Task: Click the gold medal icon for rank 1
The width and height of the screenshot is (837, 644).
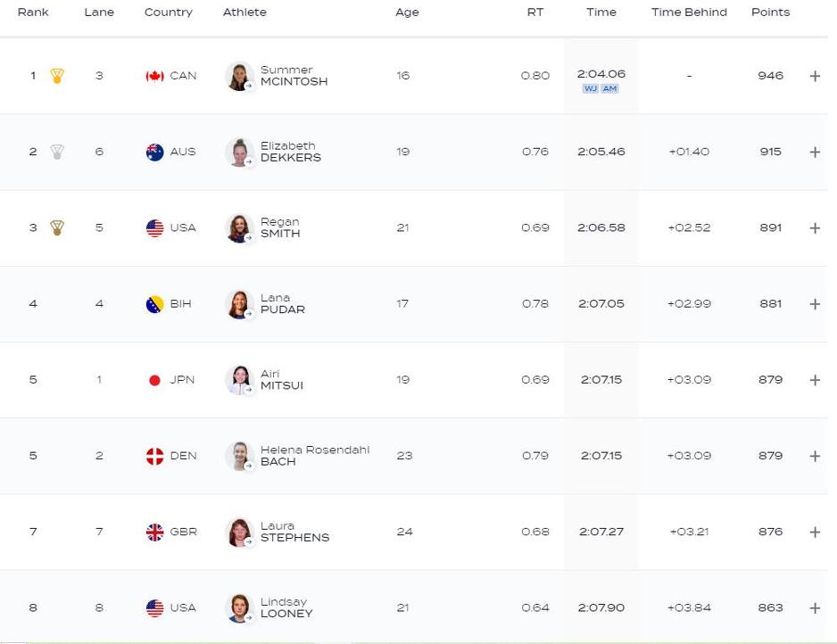Action: [x=57, y=76]
